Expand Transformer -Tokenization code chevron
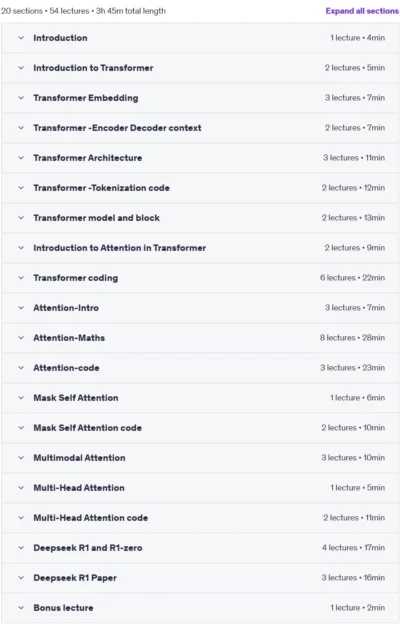This screenshot has height=624, width=400. [21, 188]
